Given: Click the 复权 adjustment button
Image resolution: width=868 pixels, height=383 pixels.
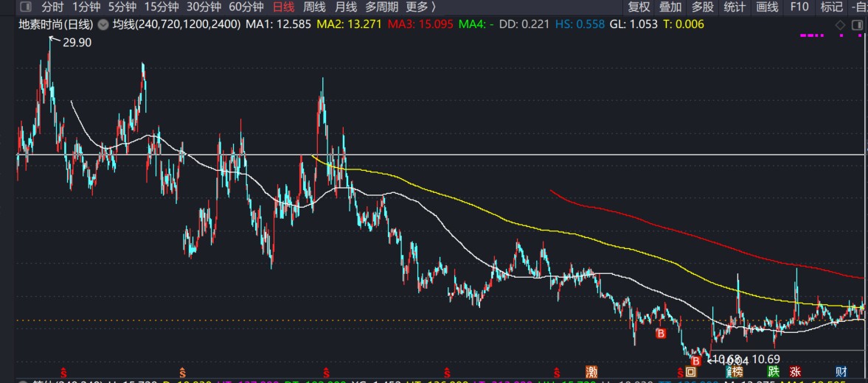Looking at the screenshot, I should coord(639,7).
